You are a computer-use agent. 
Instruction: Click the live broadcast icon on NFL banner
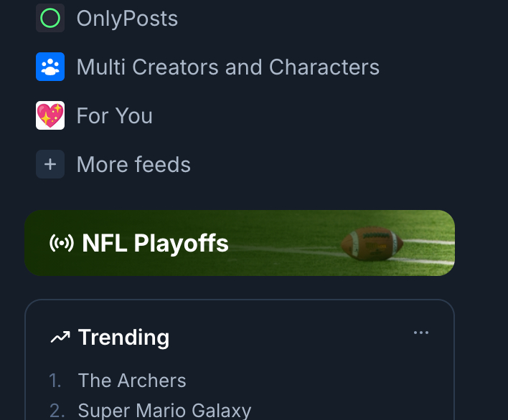(x=62, y=244)
